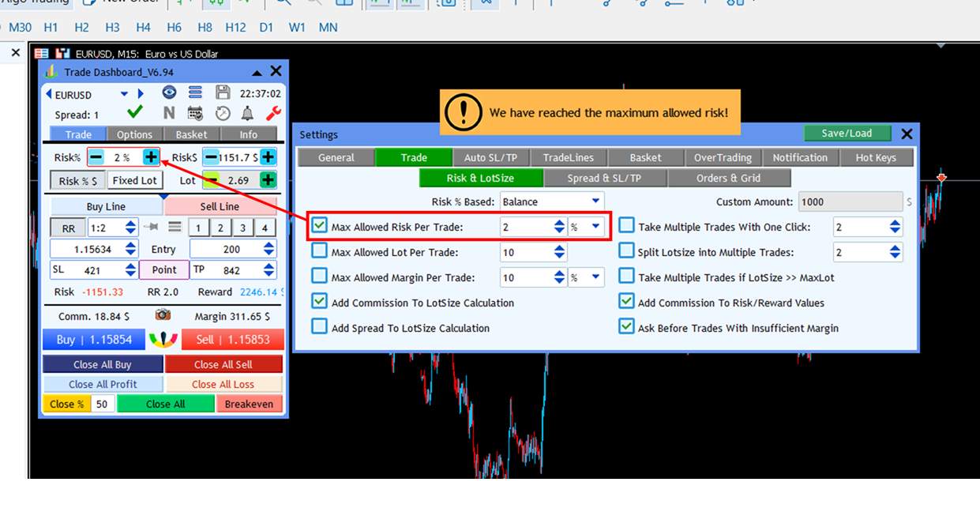Increase Risk$ with its plus button
980x512 pixels.
(268, 157)
